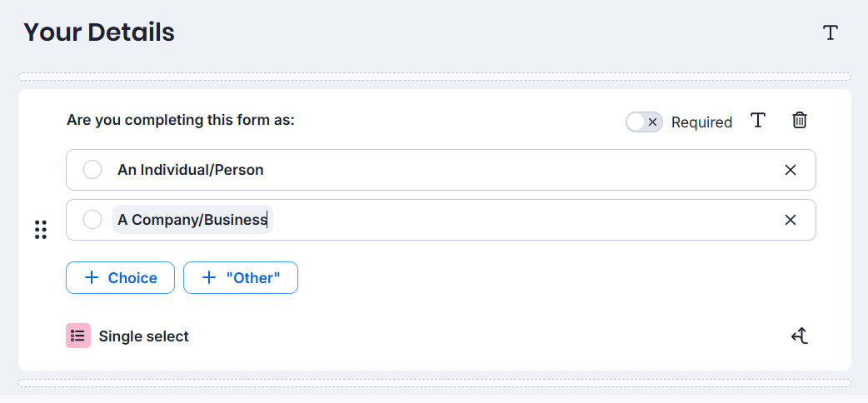The width and height of the screenshot is (868, 403).
Task: Delete the question with the trash icon
Action: [800, 120]
